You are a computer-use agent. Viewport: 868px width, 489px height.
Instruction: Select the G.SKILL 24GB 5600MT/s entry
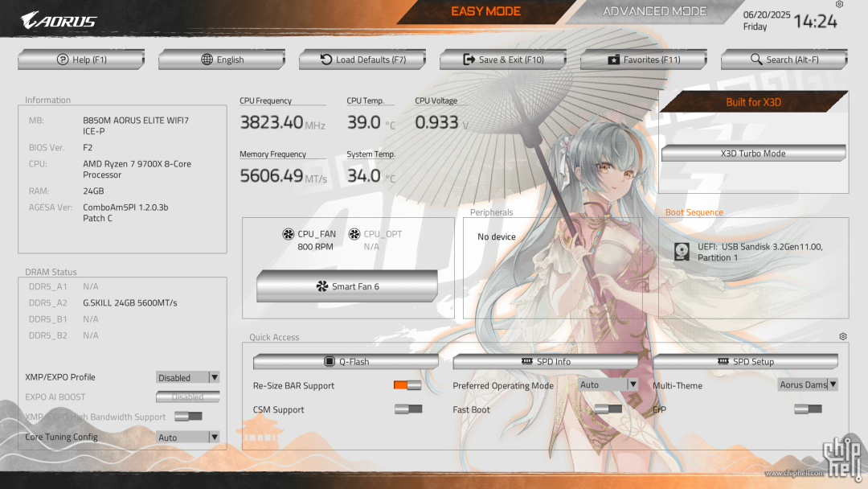point(130,303)
